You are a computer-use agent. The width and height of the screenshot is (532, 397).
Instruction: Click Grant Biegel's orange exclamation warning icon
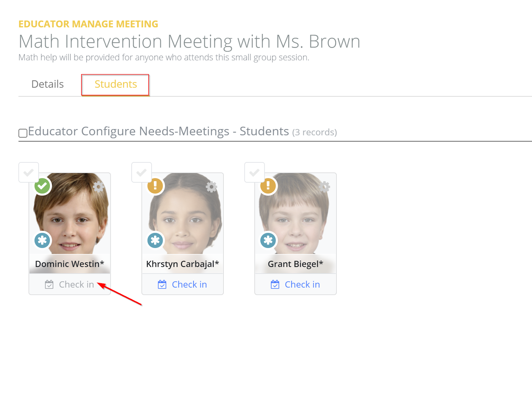[x=268, y=186]
